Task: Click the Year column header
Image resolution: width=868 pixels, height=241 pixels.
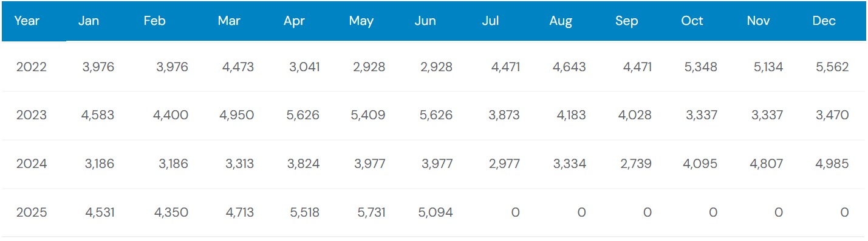Action: (27, 21)
